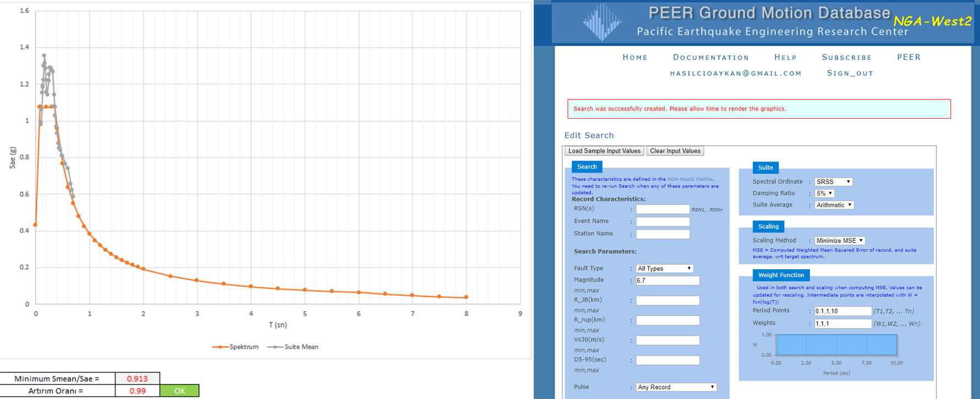
Task: Open the Suite Average Arithmetic dropdown
Action: pyautogui.click(x=834, y=205)
